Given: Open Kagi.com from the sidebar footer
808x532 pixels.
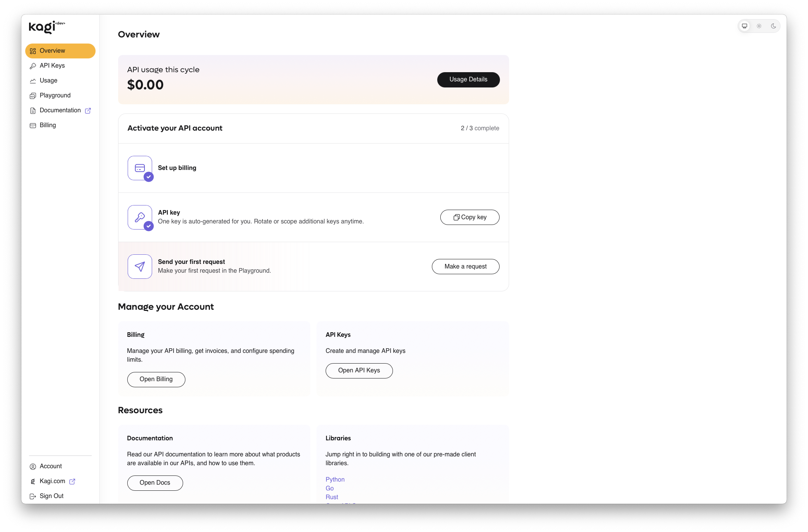Looking at the screenshot, I should point(52,481).
